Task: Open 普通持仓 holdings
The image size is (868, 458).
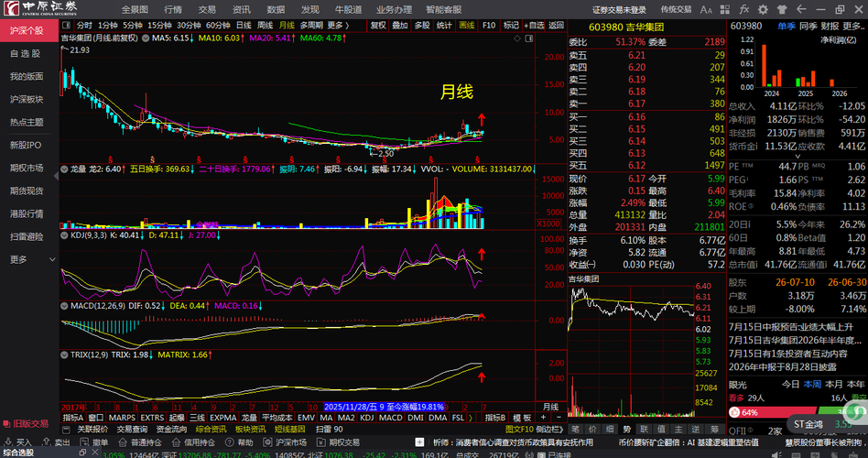Action: [139, 442]
